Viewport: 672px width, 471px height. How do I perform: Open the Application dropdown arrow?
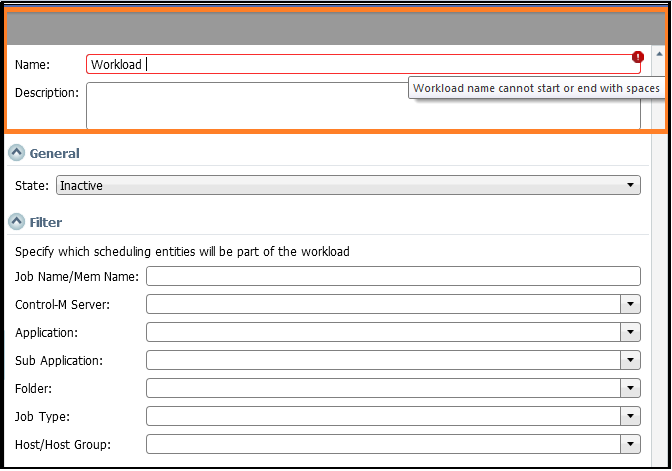630,332
